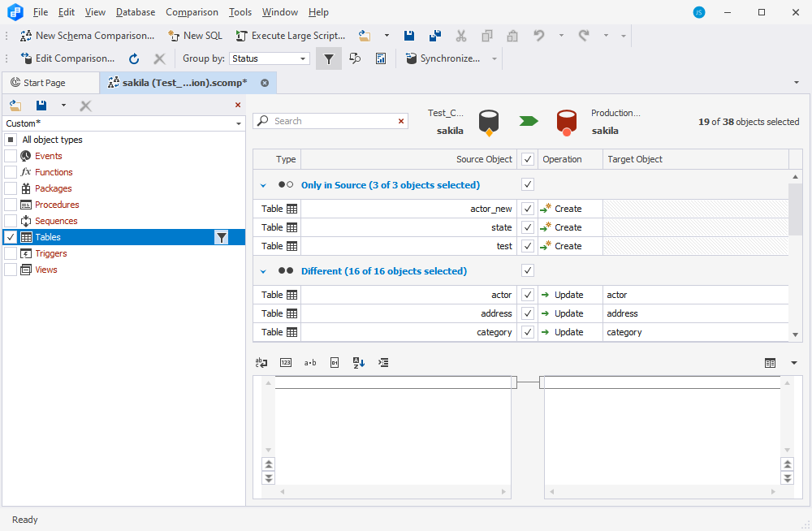Uncheck the Only in Source group checkbox

[528, 184]
